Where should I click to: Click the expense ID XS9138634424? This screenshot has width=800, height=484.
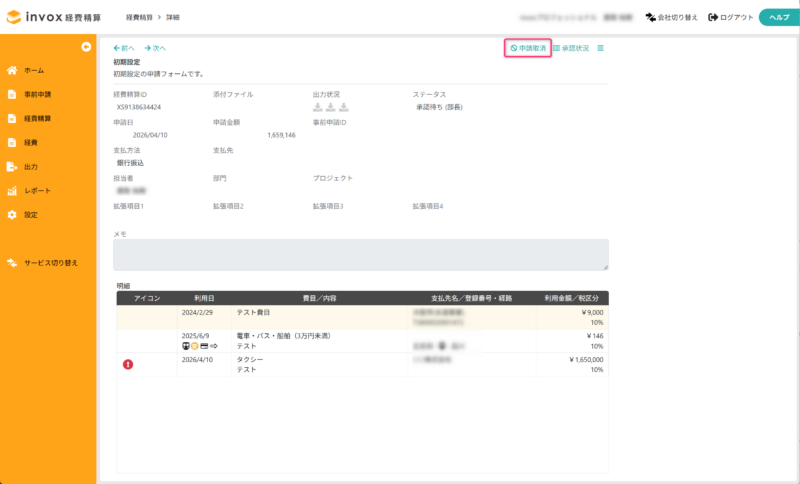(139, 107)
